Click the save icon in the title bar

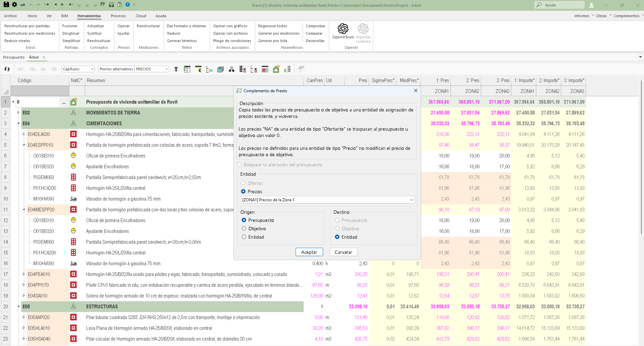click(6, 5)
